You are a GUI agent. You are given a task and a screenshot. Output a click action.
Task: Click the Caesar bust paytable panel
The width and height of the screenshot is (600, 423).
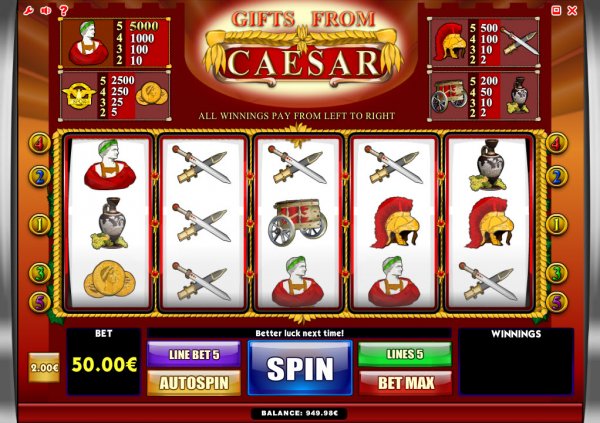[115, 42]
